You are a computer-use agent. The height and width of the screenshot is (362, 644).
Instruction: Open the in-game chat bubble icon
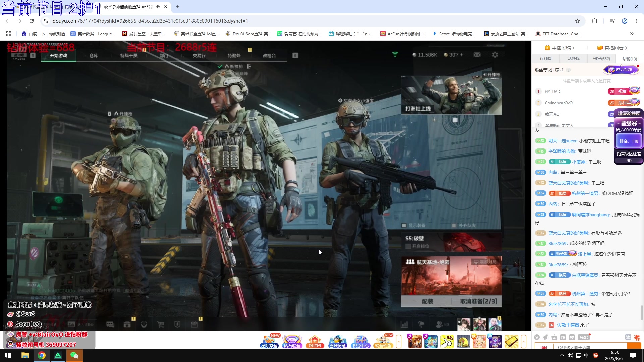click(110, 324)
